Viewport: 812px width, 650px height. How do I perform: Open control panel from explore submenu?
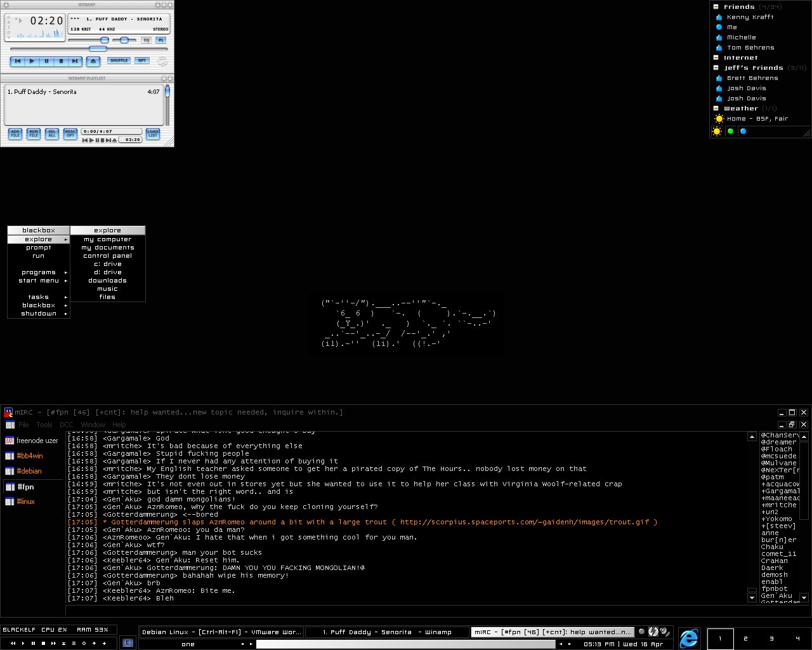[107, 256]
